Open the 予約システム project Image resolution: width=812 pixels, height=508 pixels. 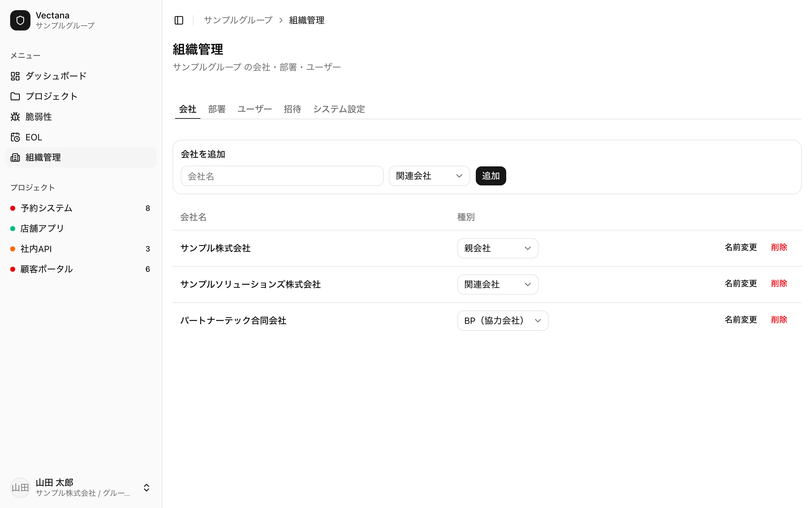coord(81,208)
